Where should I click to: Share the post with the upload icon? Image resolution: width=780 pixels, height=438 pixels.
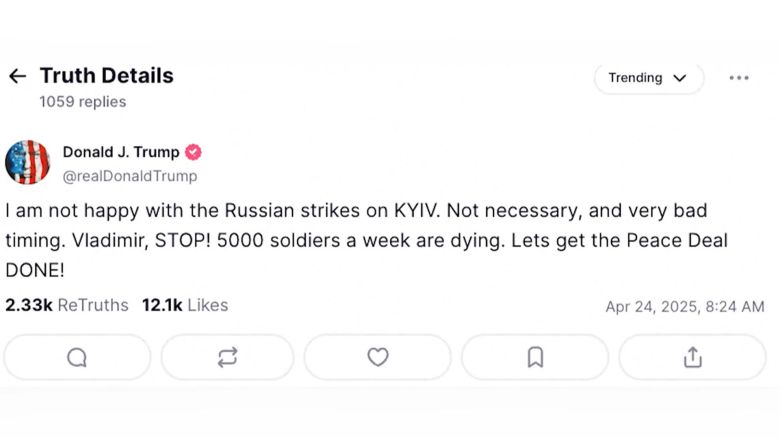click(x=692, y=357)
